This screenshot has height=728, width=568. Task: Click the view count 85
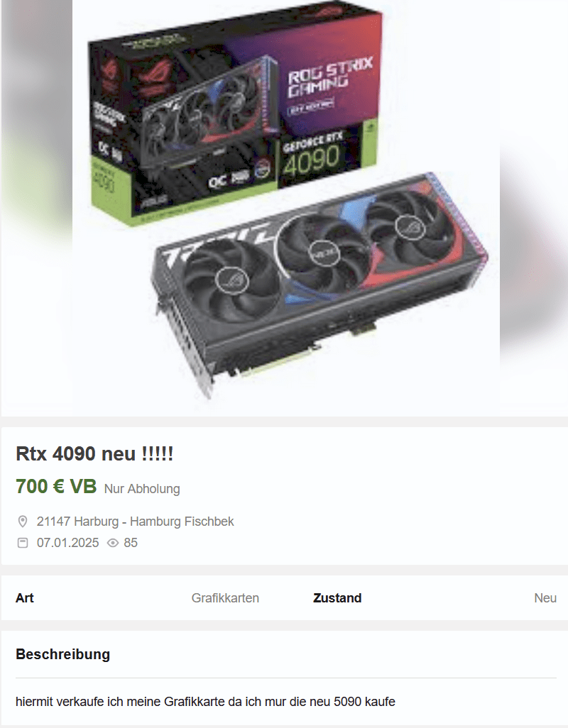click(131, 543)
